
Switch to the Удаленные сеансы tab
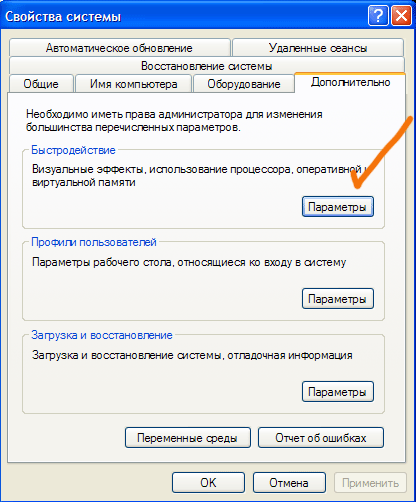(x=318, y=48)
